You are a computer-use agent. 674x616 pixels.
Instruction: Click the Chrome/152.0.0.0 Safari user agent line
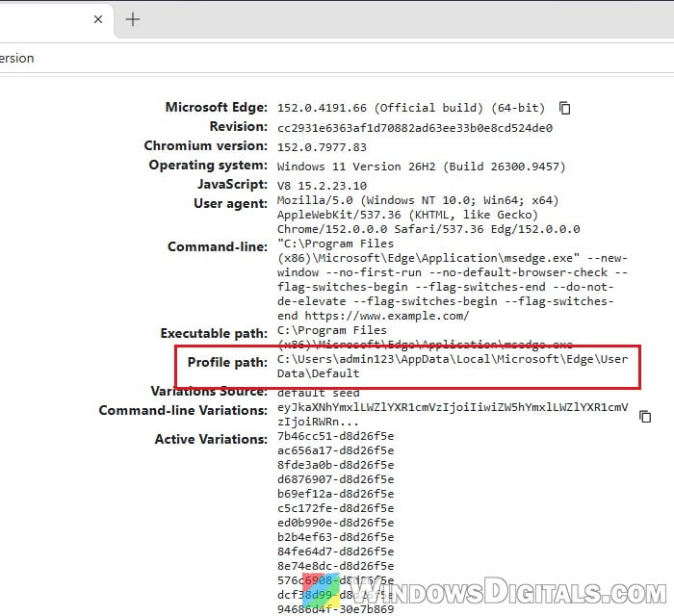coord(428,229)
